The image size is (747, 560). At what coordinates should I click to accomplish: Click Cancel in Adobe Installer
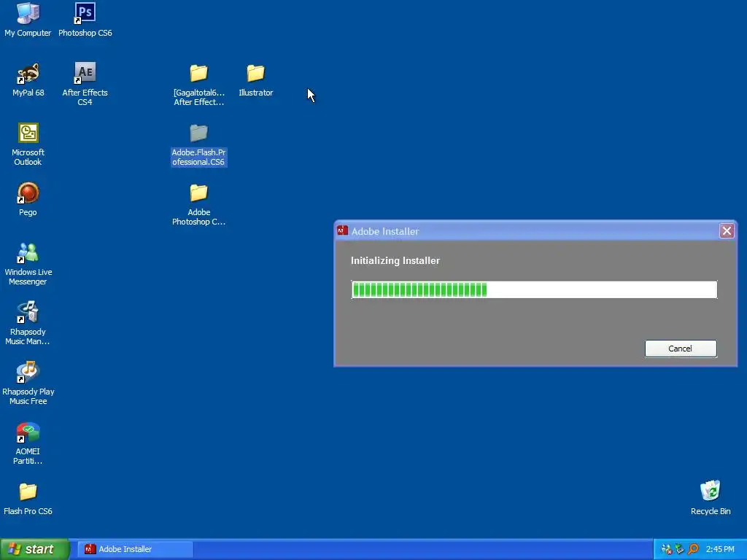coord(681,349)
